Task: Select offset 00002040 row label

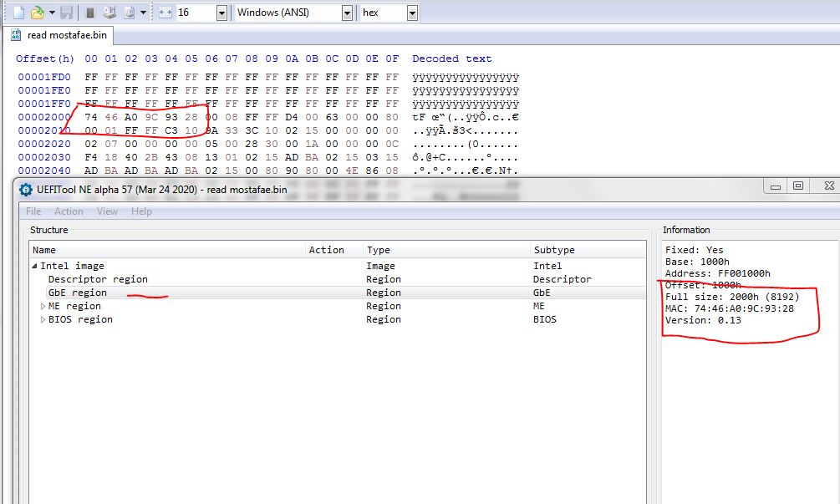Action: point(44,171)
